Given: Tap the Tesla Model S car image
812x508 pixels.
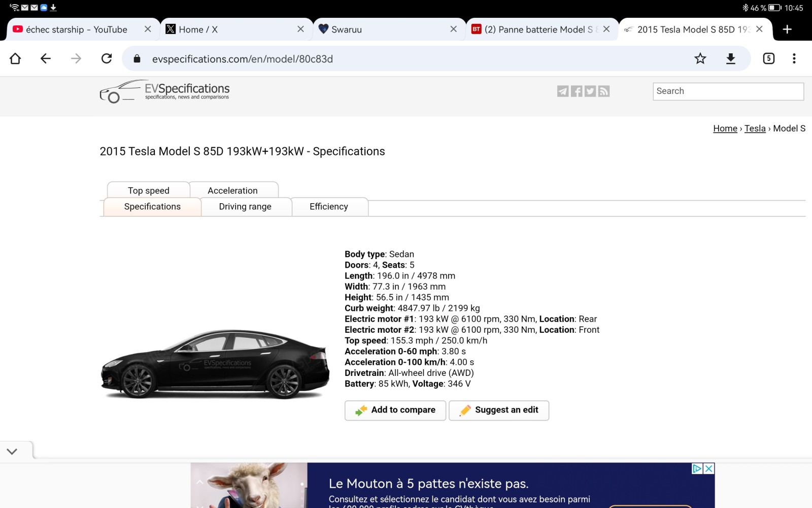Looking at the screenshot, I should point(215,364).
